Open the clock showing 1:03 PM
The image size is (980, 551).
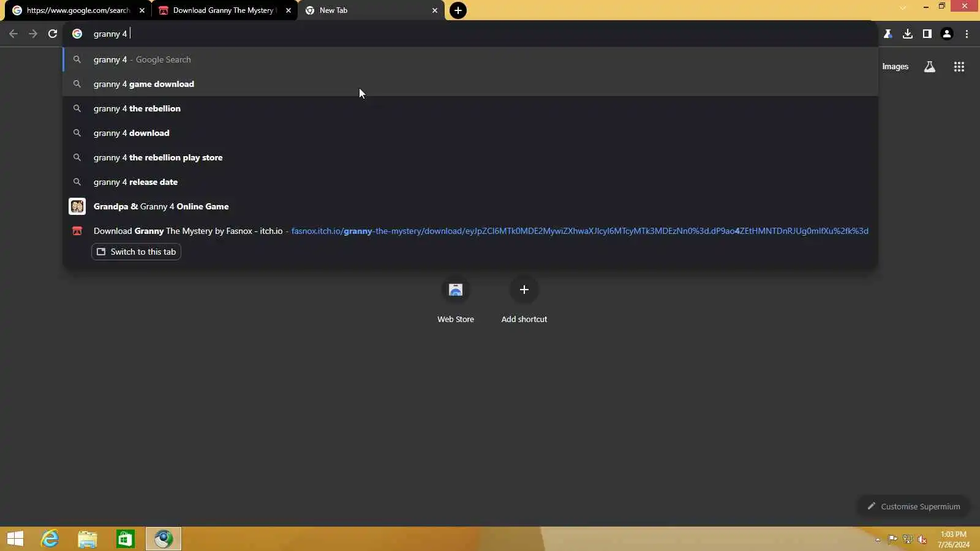point(953,539)
